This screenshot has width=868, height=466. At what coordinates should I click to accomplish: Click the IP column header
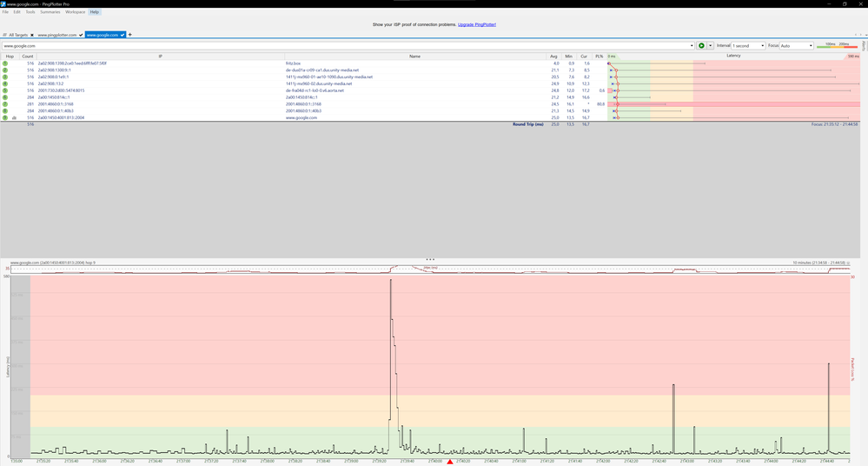[x=161, y=57]
